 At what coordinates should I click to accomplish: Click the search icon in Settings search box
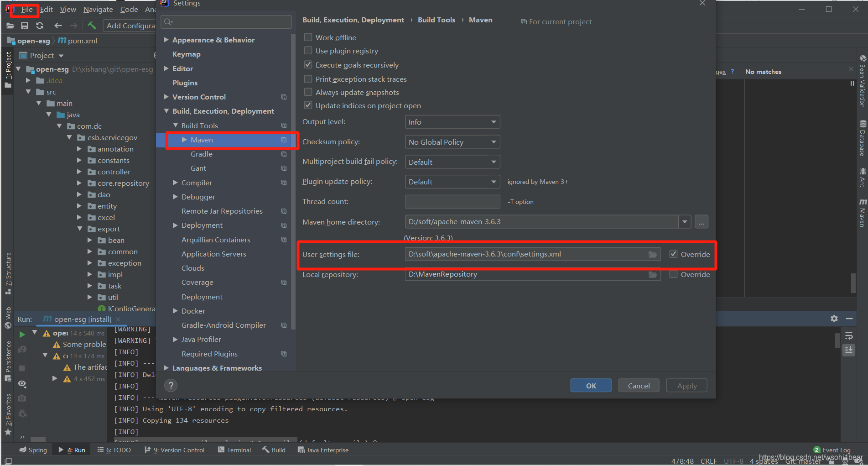click(168, 22)
